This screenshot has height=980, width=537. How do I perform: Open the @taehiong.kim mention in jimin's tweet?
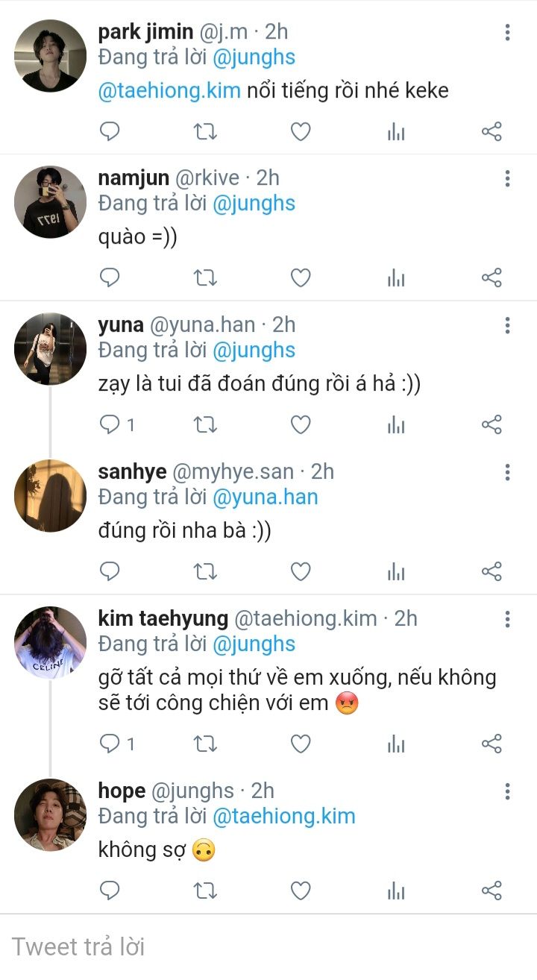coord(169,91)
